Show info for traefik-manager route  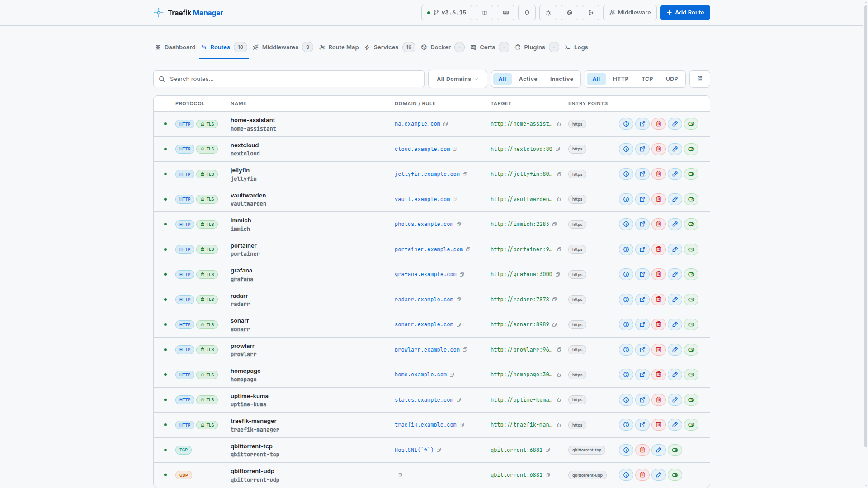626,425
